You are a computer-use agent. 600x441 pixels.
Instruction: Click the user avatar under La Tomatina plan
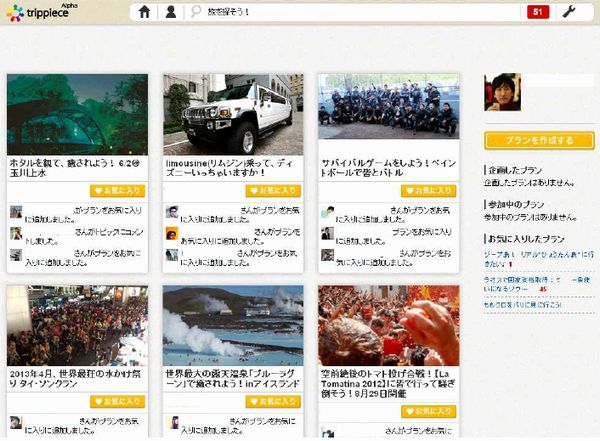click(x=328, y=433)
